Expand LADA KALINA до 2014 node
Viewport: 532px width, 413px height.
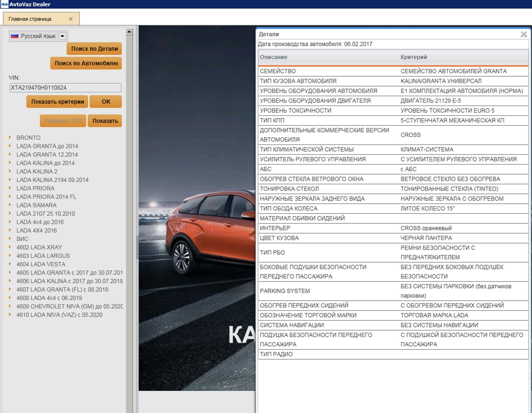pos(10,163)
